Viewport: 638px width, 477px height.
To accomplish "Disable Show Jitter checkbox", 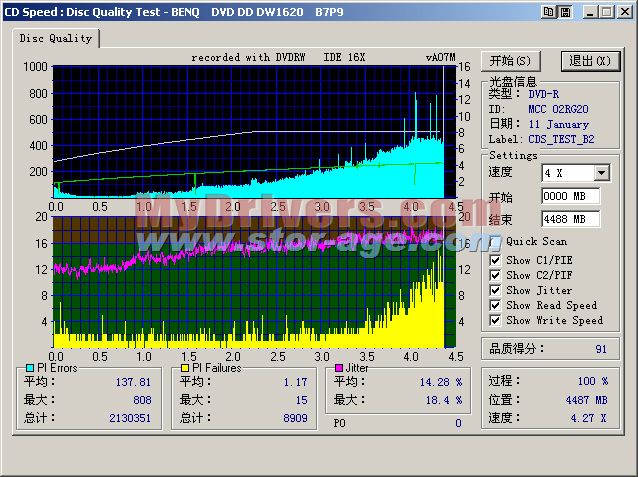I will [x=496, y=291].
